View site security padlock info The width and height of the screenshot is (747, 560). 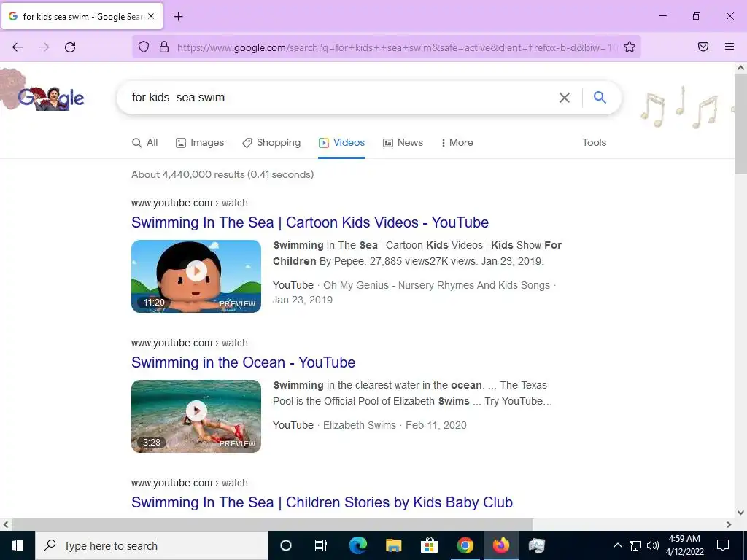pos(164,47)
